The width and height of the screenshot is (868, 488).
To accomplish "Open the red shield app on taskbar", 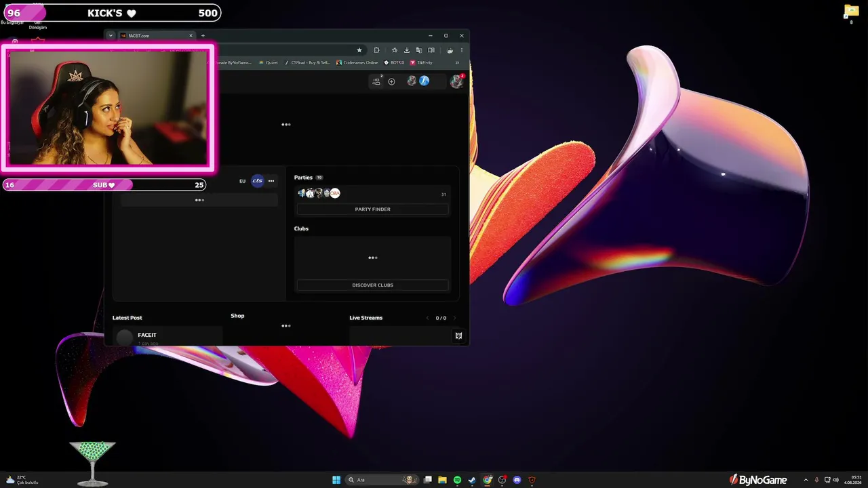I will click(x=532, y=480).
